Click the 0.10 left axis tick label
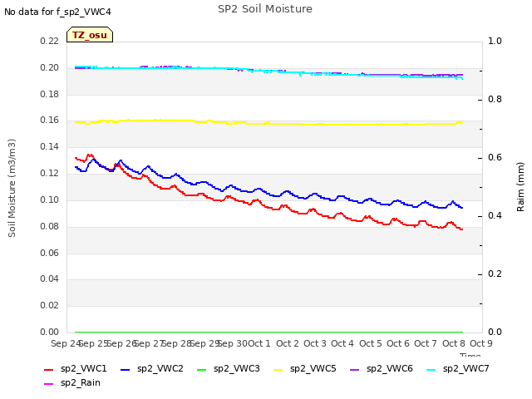532x399 pixels. [50, 199]
